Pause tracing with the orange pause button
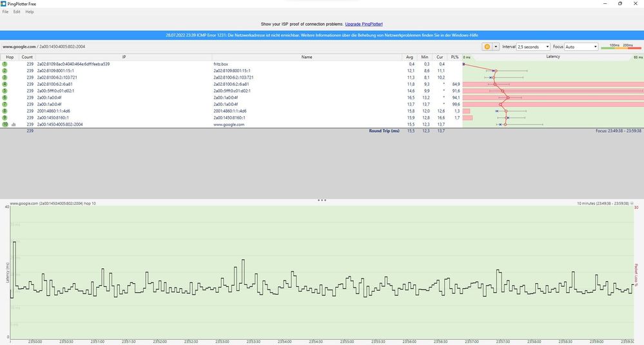This screenshot has width=644, height=345. [487, 47]
